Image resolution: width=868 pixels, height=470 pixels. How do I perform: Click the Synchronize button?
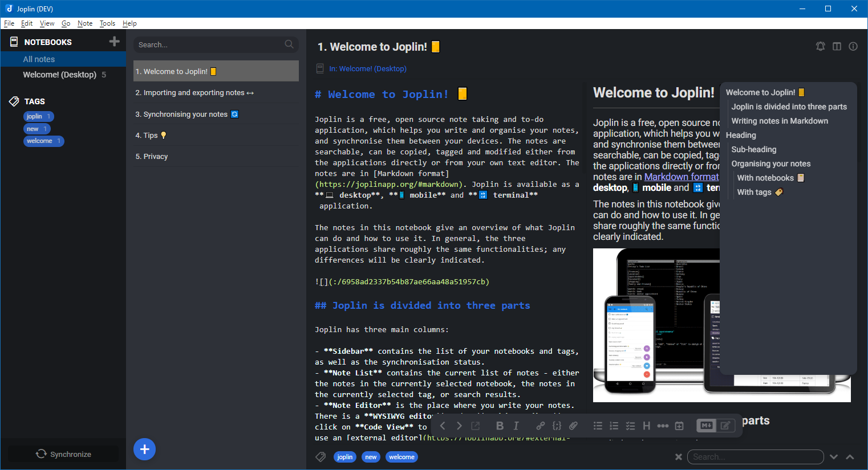(x=63, y=454)
